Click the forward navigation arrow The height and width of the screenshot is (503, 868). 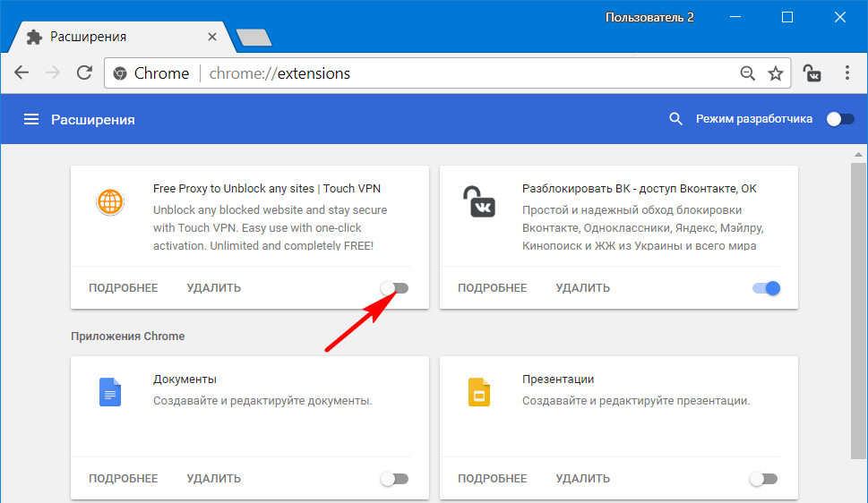pyautogui.click(x=53, y=72)
